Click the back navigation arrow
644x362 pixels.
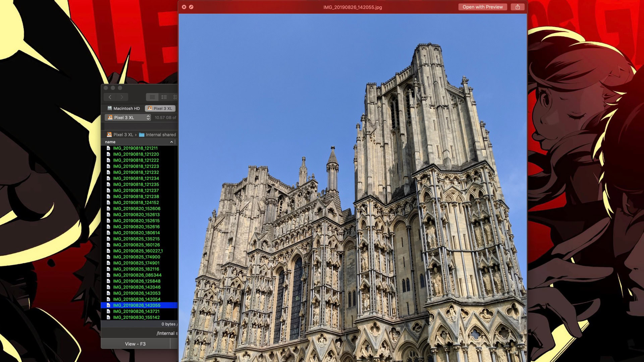coord(110,97)
